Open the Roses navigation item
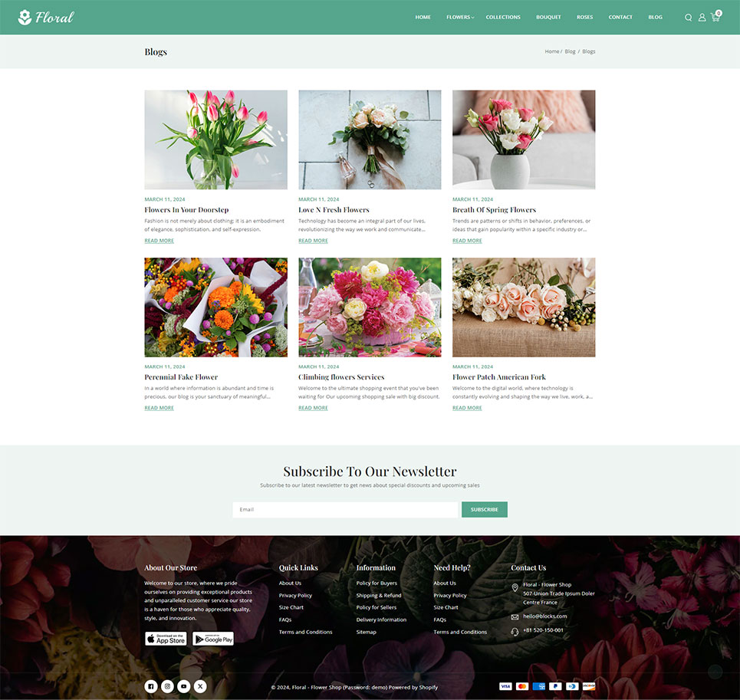The image size is (740, 700). tap(584, 17)
